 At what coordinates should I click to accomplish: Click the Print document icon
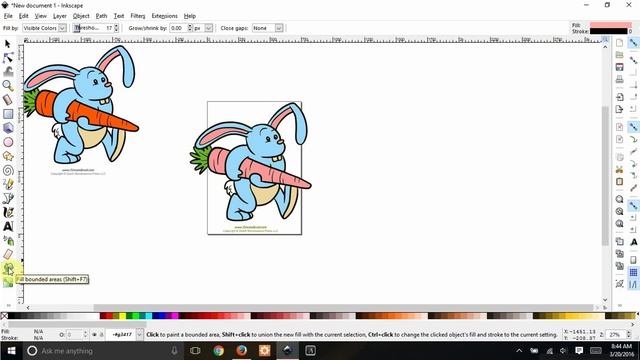619,79
